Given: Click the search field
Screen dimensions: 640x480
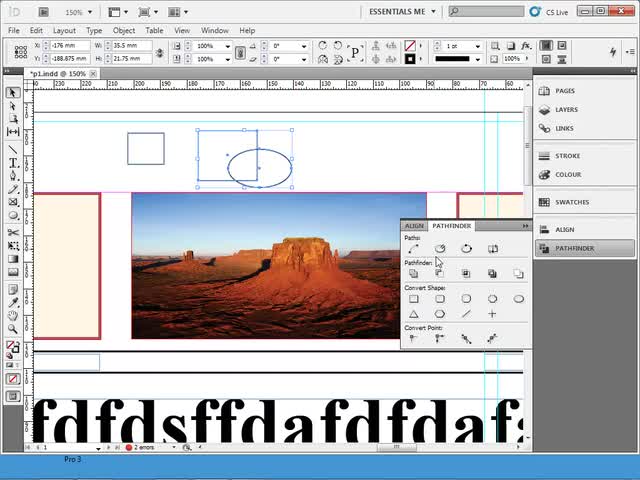Looking at the screenshot, I should click(486, 11).
